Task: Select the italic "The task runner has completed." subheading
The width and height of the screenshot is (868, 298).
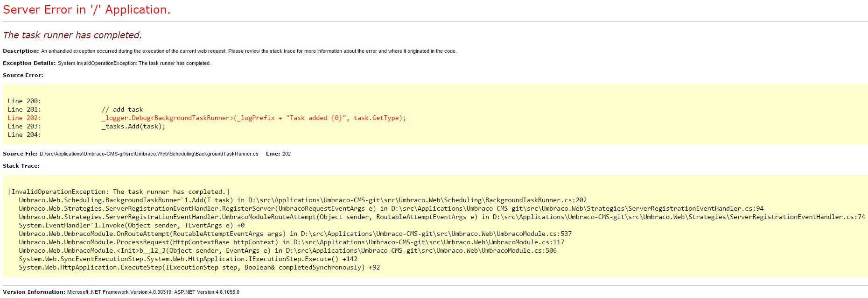Action: pyautogui.click(x=72, y=35)
